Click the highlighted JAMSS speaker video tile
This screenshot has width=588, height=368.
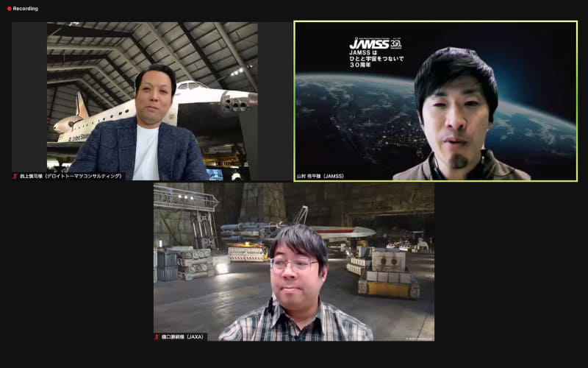click(436, 102)
